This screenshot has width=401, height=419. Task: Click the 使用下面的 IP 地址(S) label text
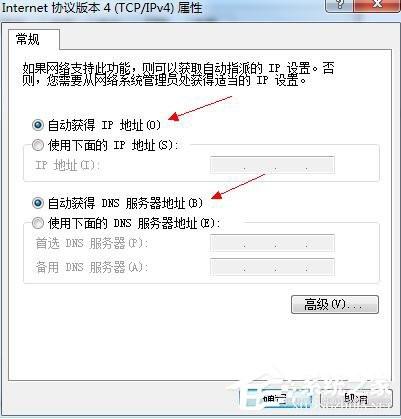(113, 145)
